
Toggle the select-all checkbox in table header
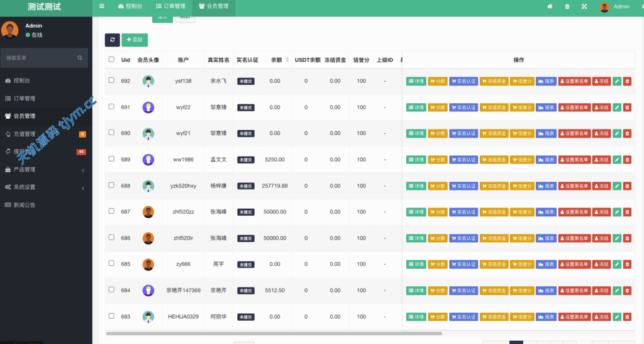(x=111, y=60)
